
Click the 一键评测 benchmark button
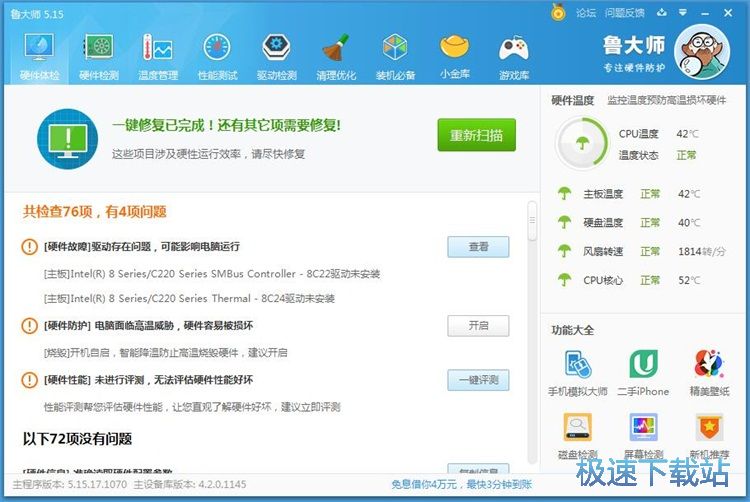point(478,380)
